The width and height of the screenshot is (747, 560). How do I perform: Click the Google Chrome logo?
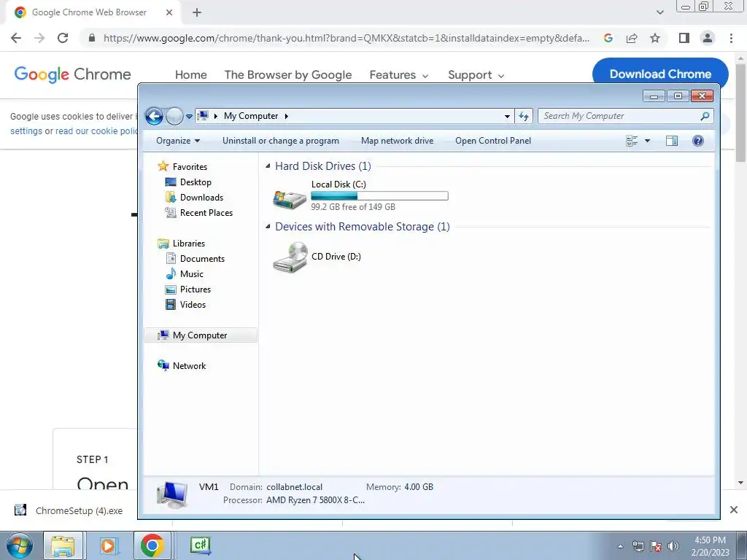[x=72, y=74]
